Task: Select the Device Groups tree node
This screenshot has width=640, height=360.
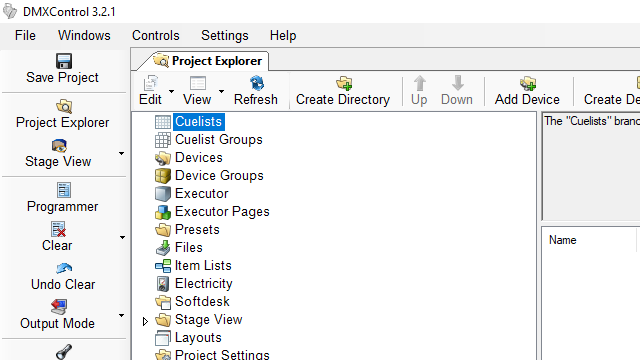Action: pyautogui.click(x=219, y=176)
